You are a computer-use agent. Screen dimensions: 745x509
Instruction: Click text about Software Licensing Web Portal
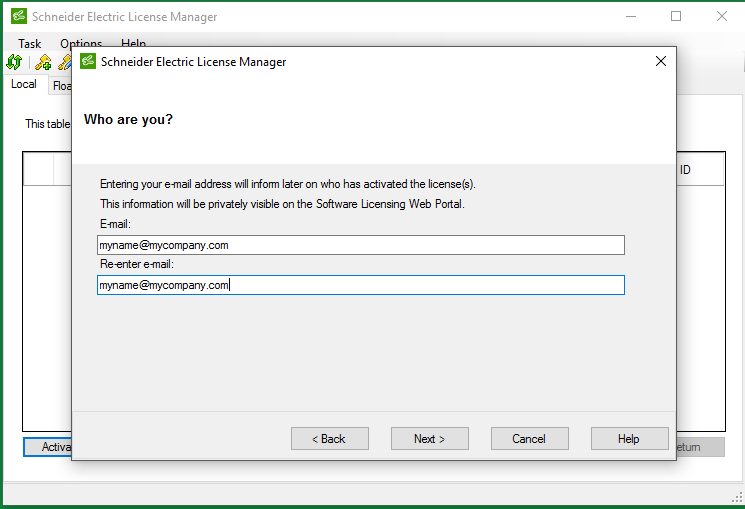coord(282,204)
